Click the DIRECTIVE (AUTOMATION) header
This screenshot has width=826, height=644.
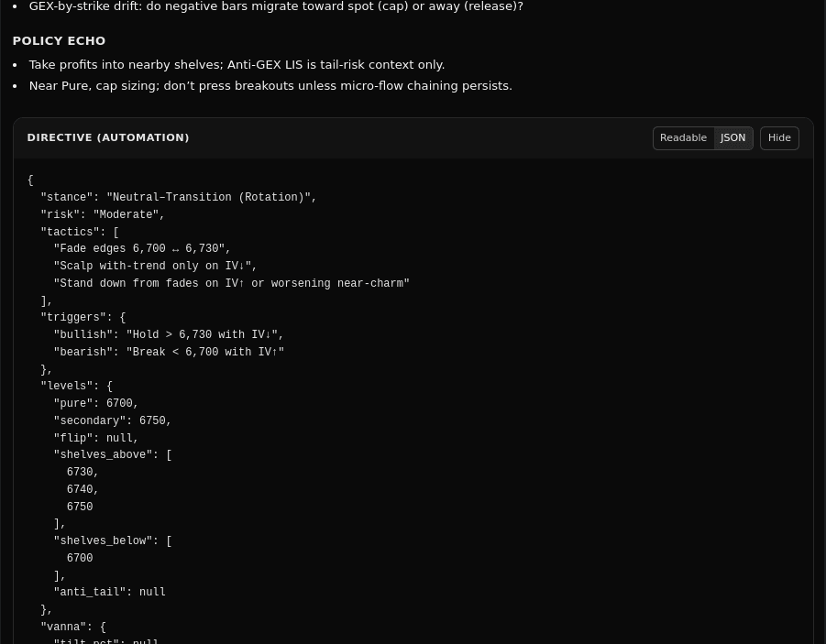107,137
